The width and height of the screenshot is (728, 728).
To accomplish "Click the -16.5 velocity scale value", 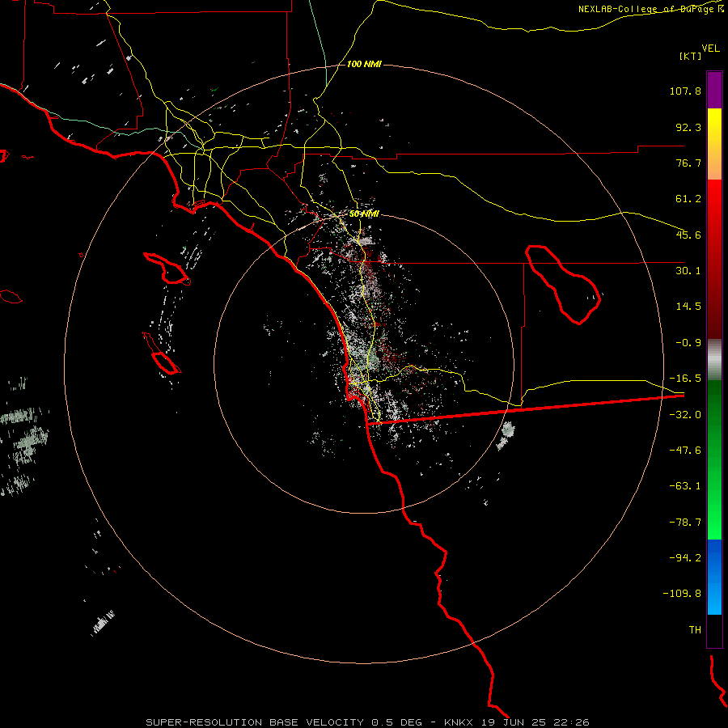I will [x=685, y=379].
